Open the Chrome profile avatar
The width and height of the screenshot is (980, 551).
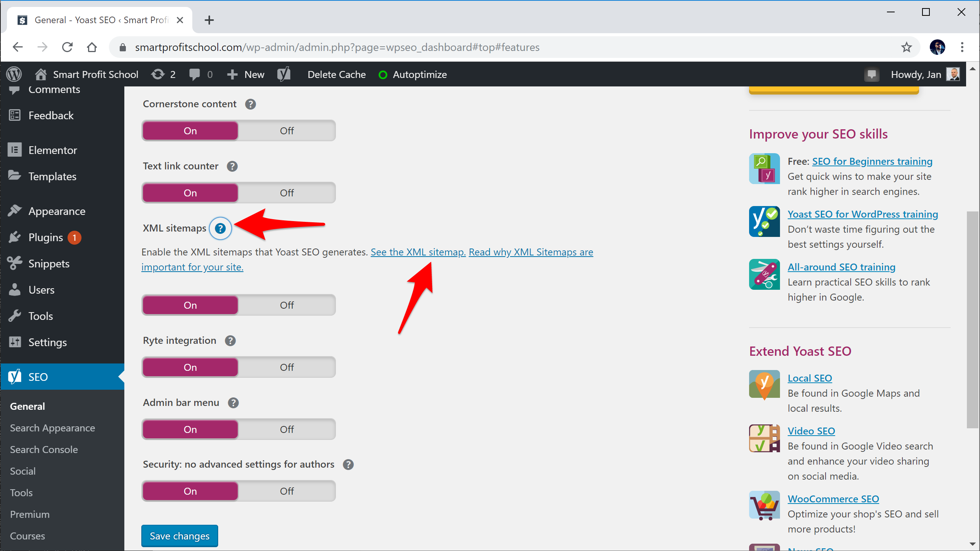(x=937, y=47)
